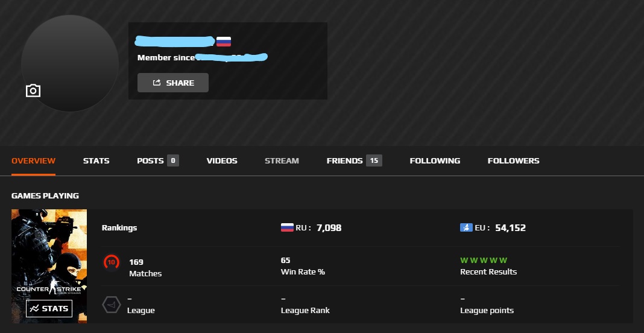Click the chart icon in STATS button
644x333 pixels.
[x=34, y=308]
